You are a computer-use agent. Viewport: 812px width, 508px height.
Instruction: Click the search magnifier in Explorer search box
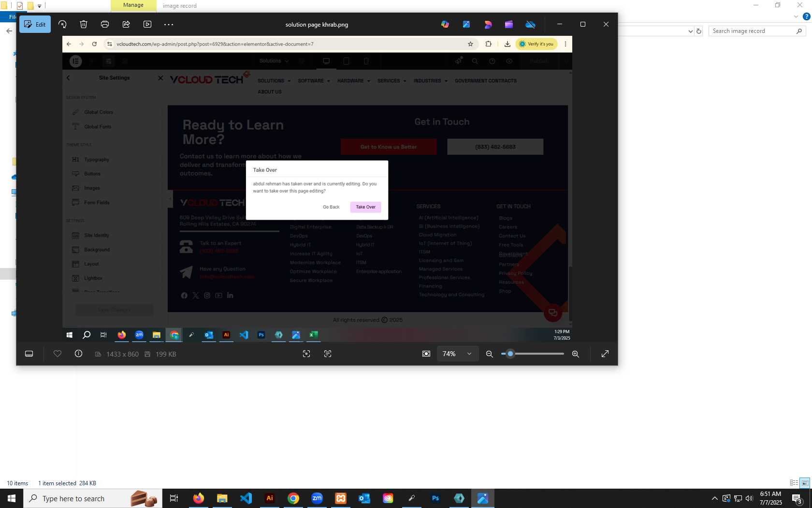coord(799,31)
